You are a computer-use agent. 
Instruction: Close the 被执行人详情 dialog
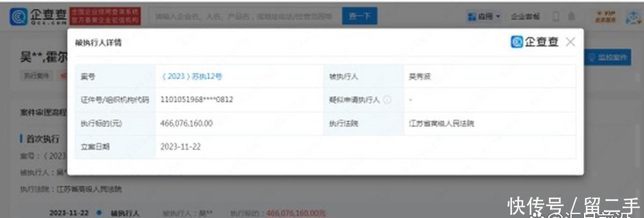coord(570,42)
